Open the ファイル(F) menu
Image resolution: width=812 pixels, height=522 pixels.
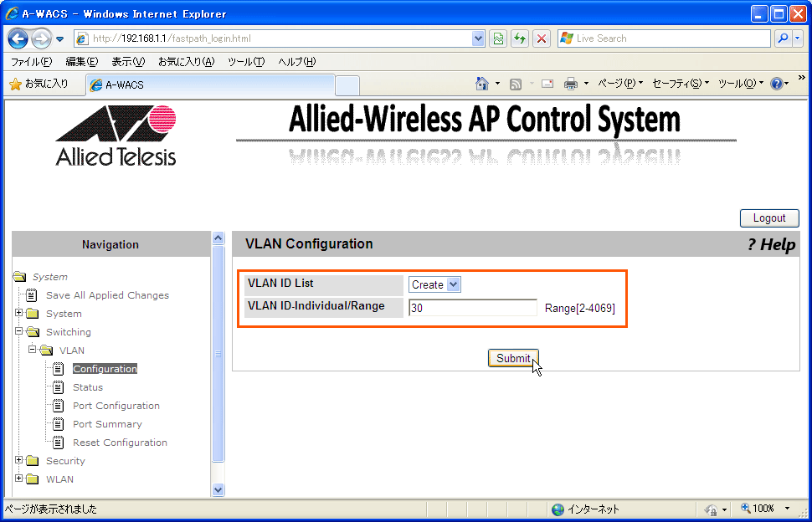32,62
